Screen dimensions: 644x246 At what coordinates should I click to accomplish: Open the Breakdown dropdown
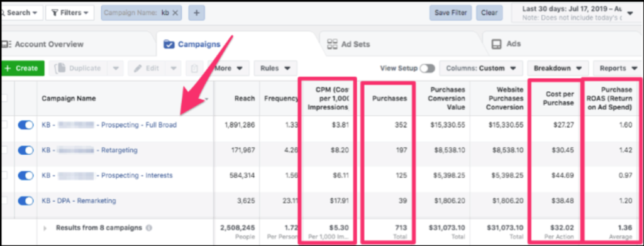(x=558, y=68)
